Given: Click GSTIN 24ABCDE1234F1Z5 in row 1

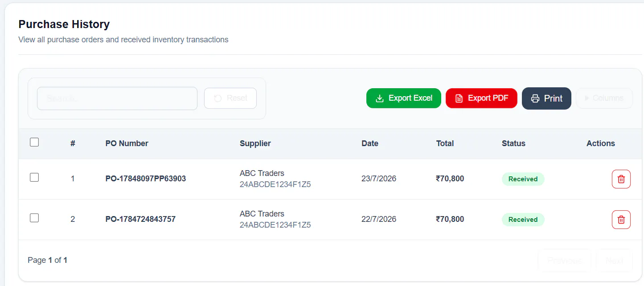Looking at the screenshot, I should tap(275, 184).
